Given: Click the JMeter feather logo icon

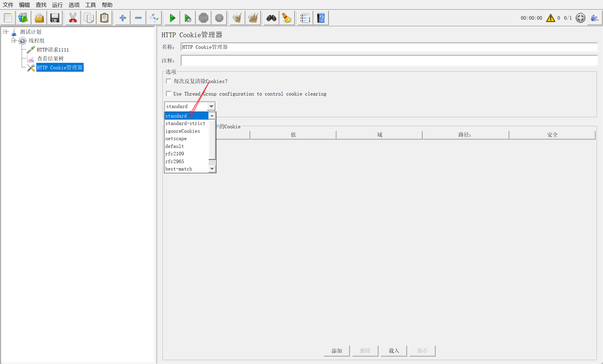Looking at the screenshot, I should point(595,18).
